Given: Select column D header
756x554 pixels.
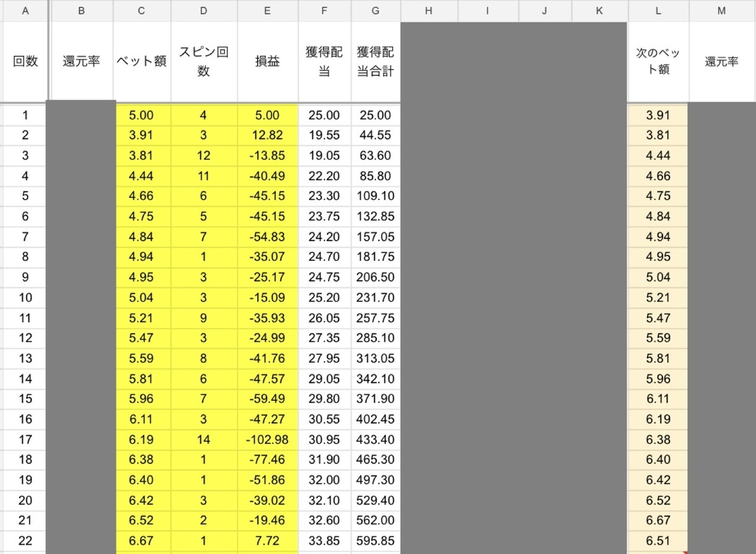Looking at the screenshot, I should [x=204, y=11].
